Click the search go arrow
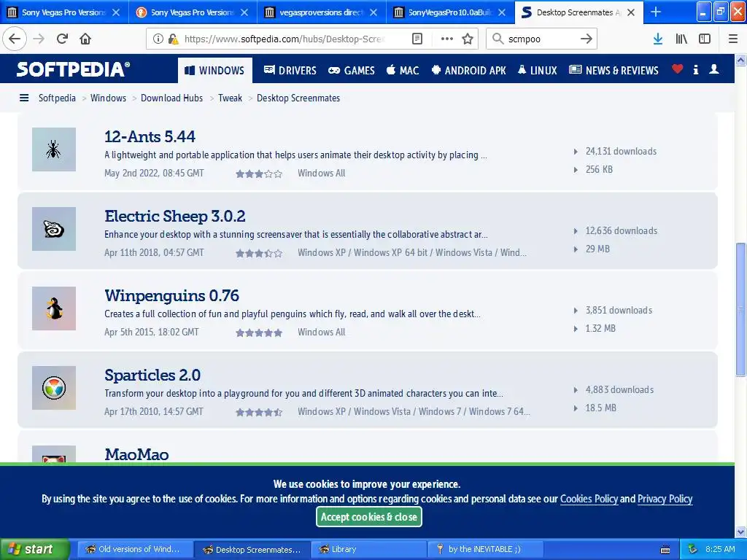The width and height of the screenshot is (747, 560). click(x=586, y=39)
